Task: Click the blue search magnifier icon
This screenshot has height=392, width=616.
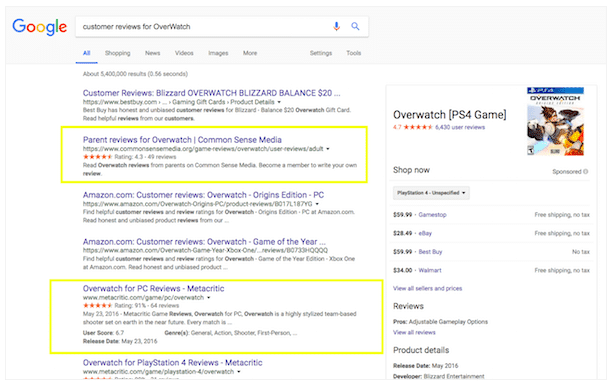Action: point(355,26)
